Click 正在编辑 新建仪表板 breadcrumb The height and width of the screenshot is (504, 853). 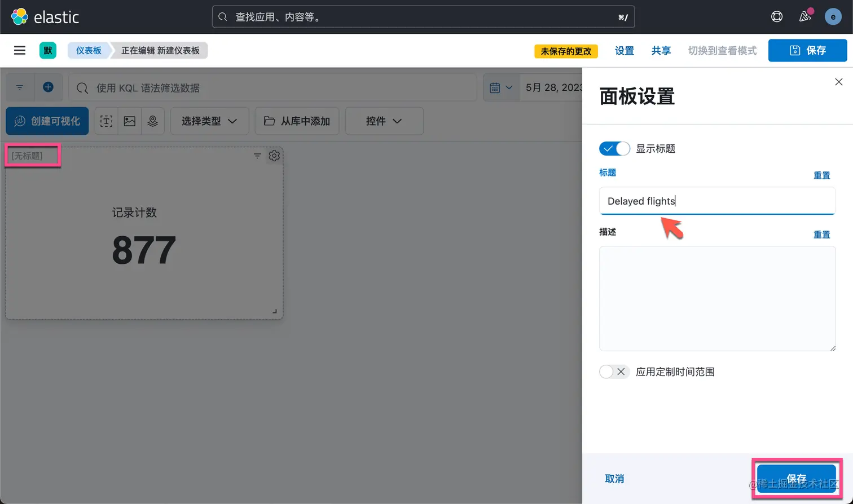(160, 51)
